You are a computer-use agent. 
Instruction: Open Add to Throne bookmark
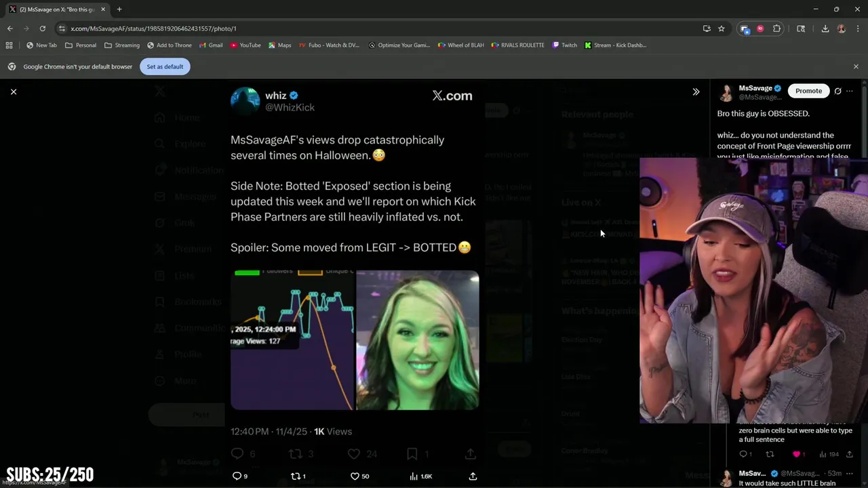pos(170,45)
